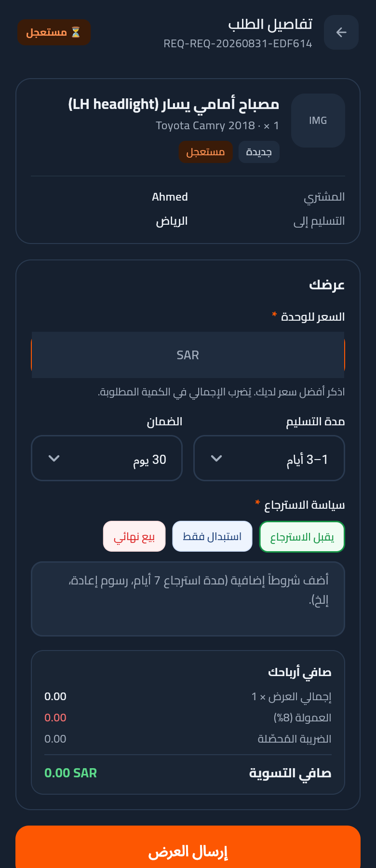
Task: Open the warranty dropdown showing 30 يوم
Action: click(x=107, y=458)
